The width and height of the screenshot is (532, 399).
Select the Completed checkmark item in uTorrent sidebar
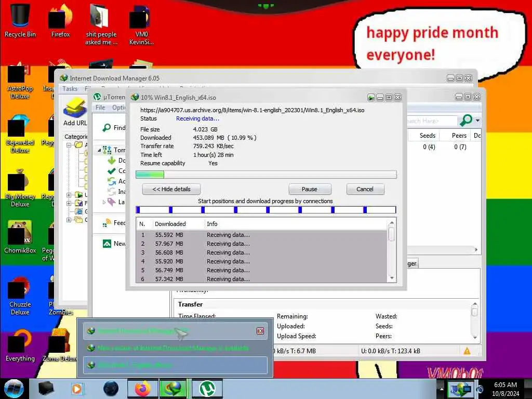click(x=112, y=170)
